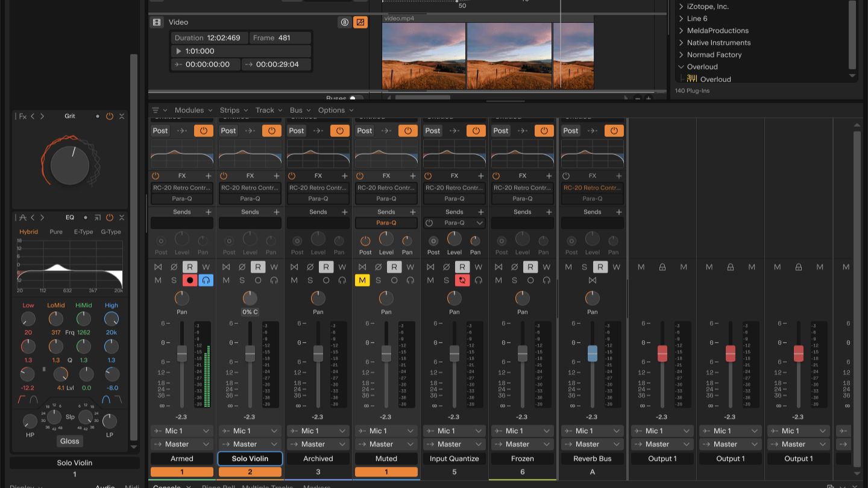Expand the MeldaProductions plug-in folder
Screen dimensions: 868x488
(x=681, y=31)
